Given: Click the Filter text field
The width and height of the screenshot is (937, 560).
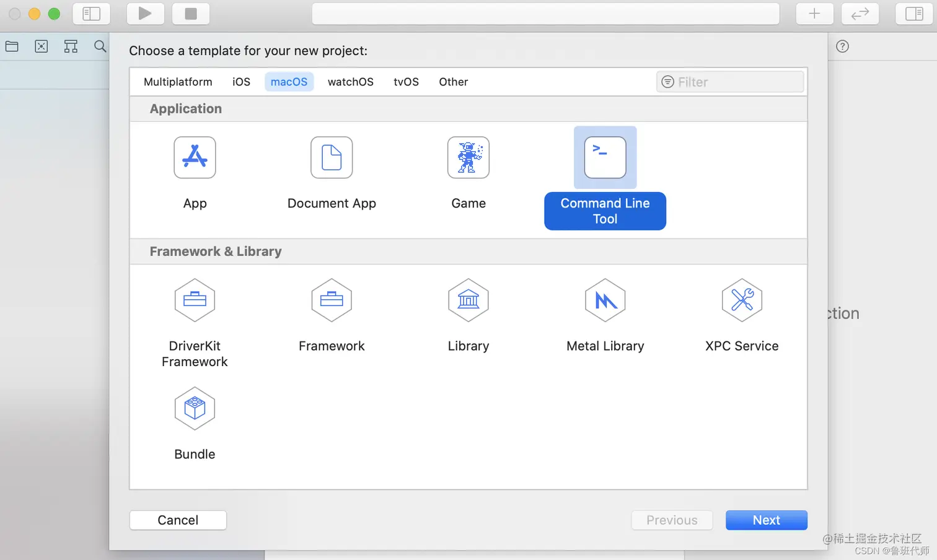Looking at the screenshot, I should [x=730, y=82].
